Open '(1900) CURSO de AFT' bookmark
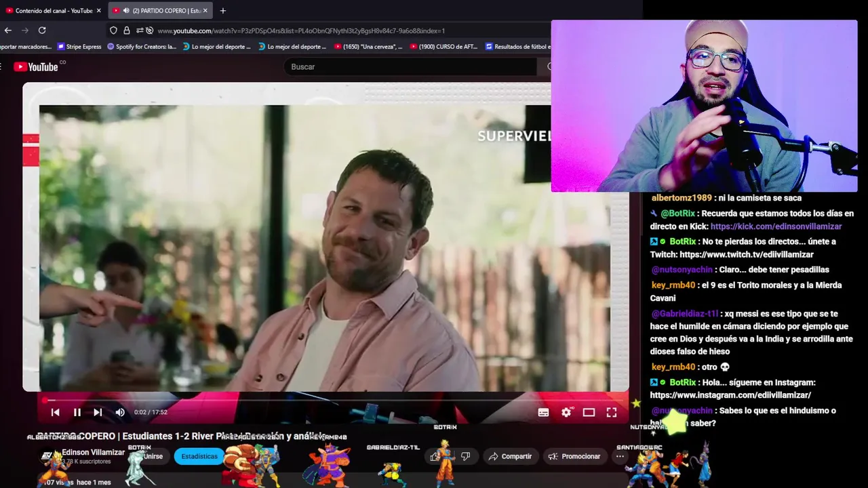Viewport: 868px width, 488px height. (444, 47)
